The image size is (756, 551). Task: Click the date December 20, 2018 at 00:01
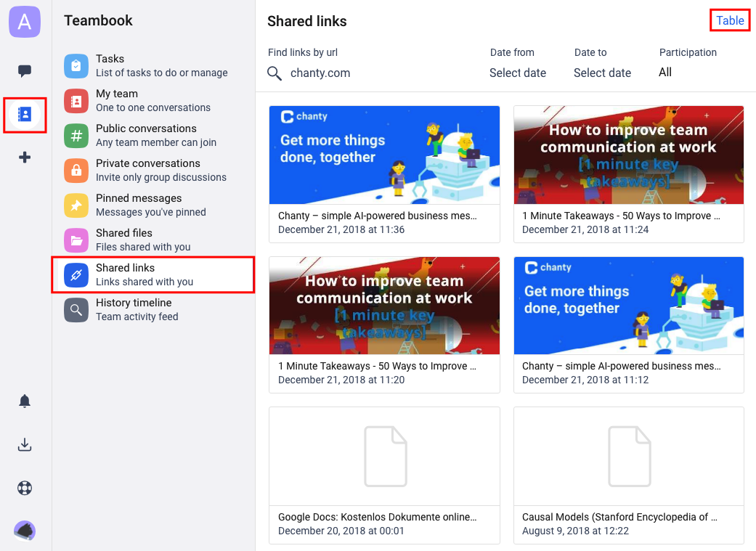pos(341,531)
